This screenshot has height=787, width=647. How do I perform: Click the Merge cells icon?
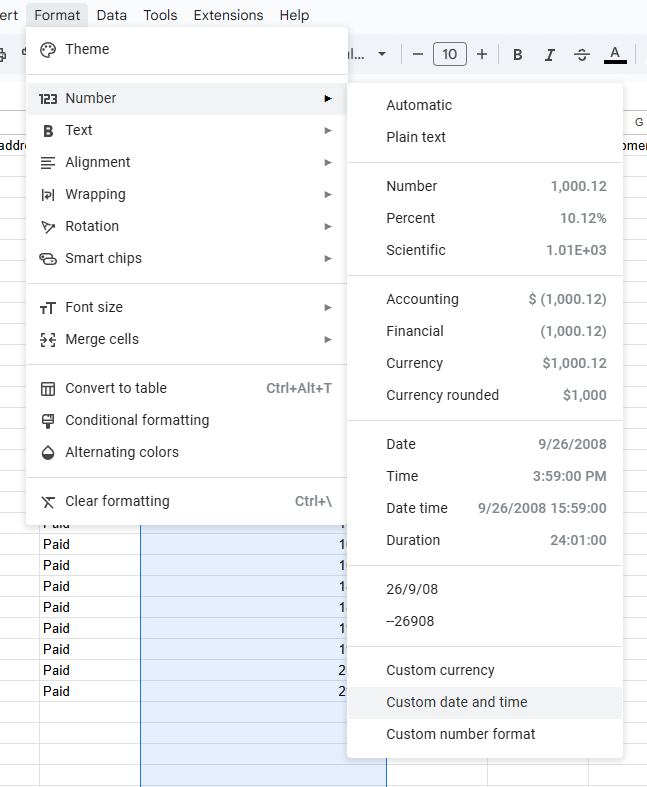(x=48, y=340)
